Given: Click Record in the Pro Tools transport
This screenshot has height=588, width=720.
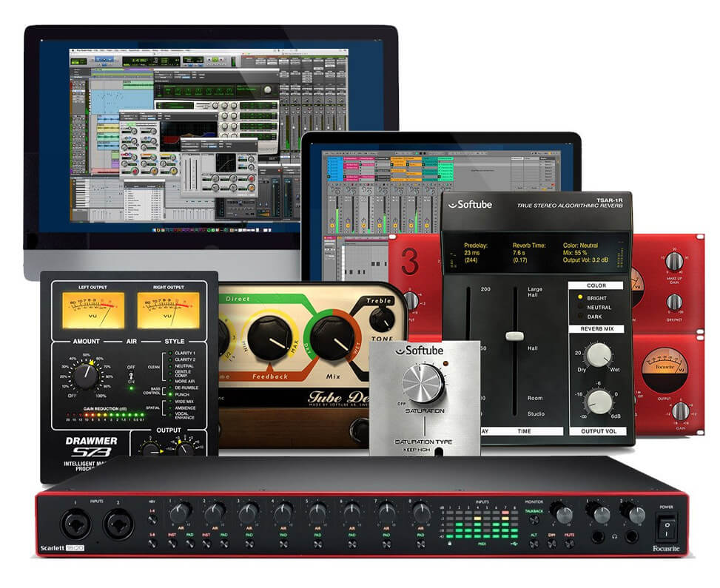Looking at the screenshot, I should tap(221, 59).
